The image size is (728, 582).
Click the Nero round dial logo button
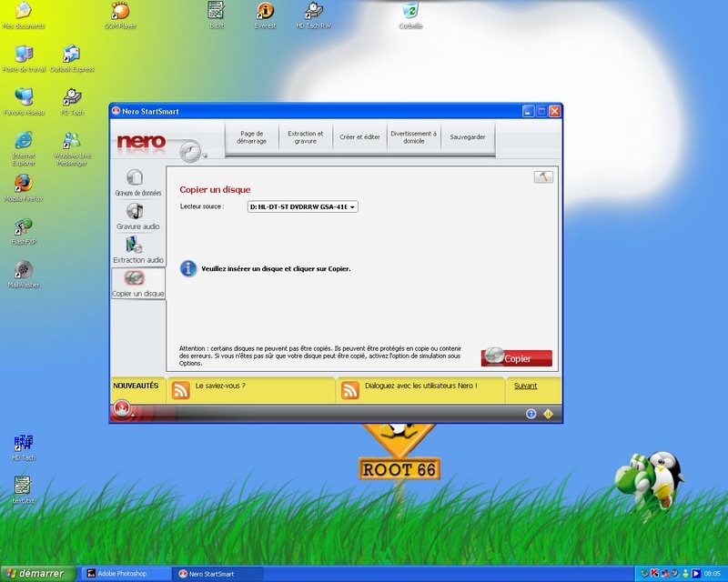coord(190,150)
